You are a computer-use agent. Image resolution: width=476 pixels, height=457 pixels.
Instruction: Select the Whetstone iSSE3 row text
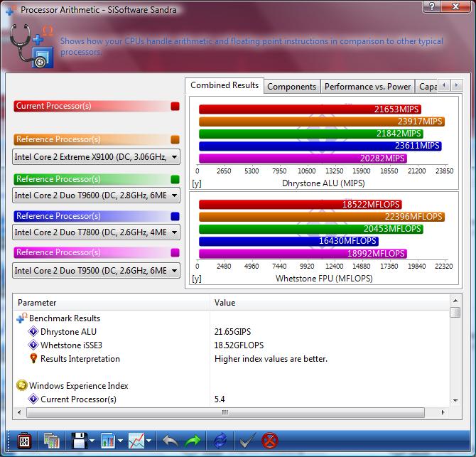[x=71, y=345]
